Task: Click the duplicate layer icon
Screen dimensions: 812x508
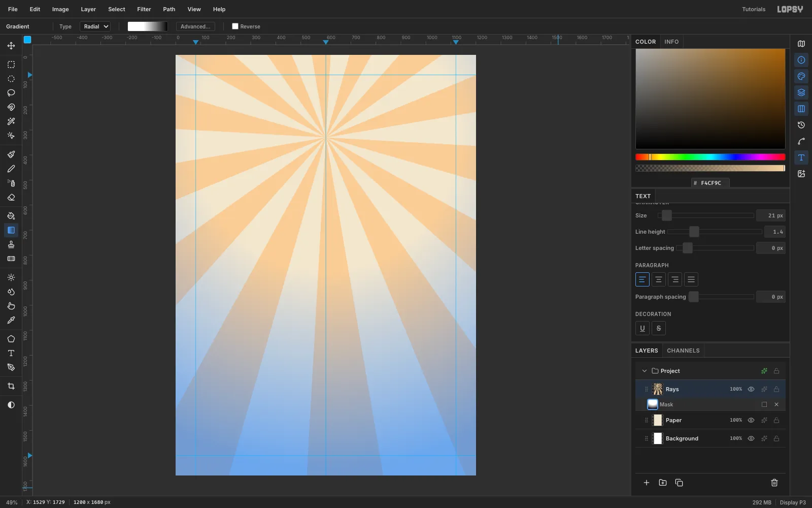Action: tap(679, 483)
